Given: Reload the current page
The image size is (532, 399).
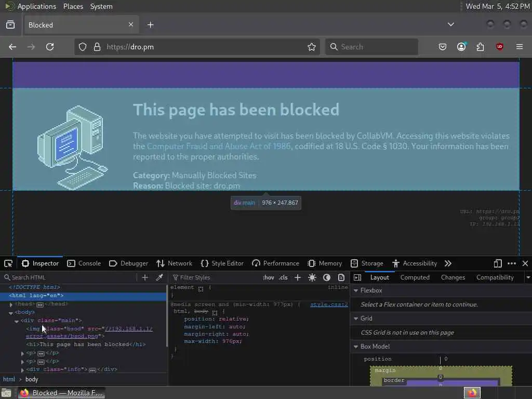Looking at the screenshot, I should pyautogui.click(x=50, y=47).
